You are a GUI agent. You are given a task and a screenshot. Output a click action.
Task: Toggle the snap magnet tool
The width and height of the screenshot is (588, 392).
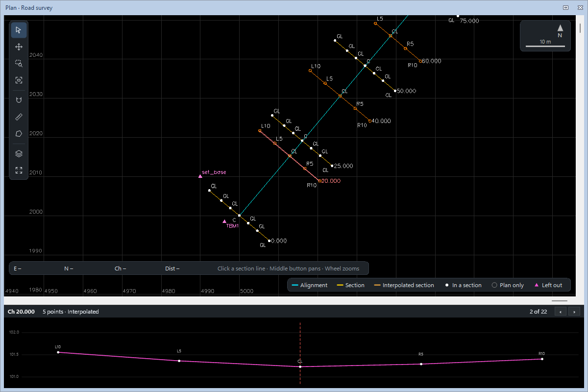[x=19, y=100]
